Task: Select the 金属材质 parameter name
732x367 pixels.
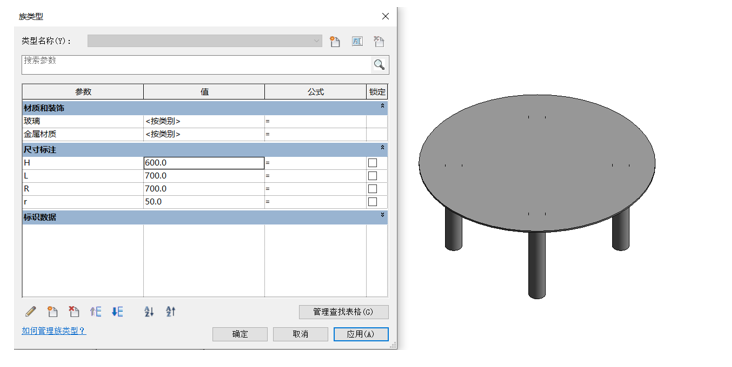Action: tap(83, 134)
